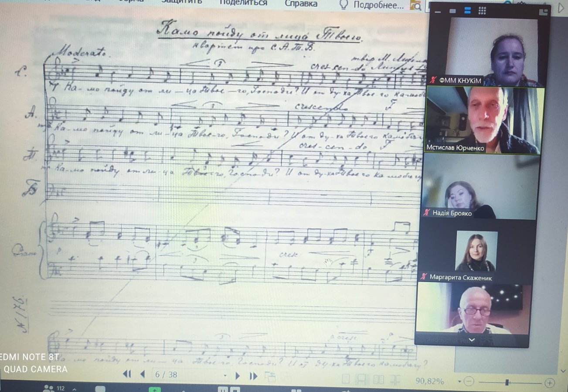Open the Поделиться menu
This screenshot has height=392, width=568.
243,3
